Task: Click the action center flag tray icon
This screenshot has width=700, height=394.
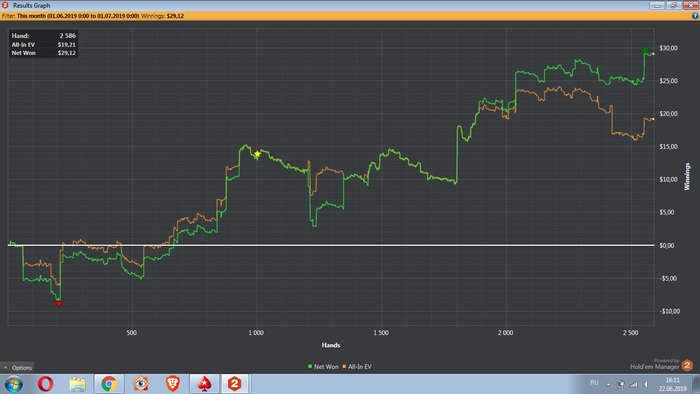Action: (621, 384)
